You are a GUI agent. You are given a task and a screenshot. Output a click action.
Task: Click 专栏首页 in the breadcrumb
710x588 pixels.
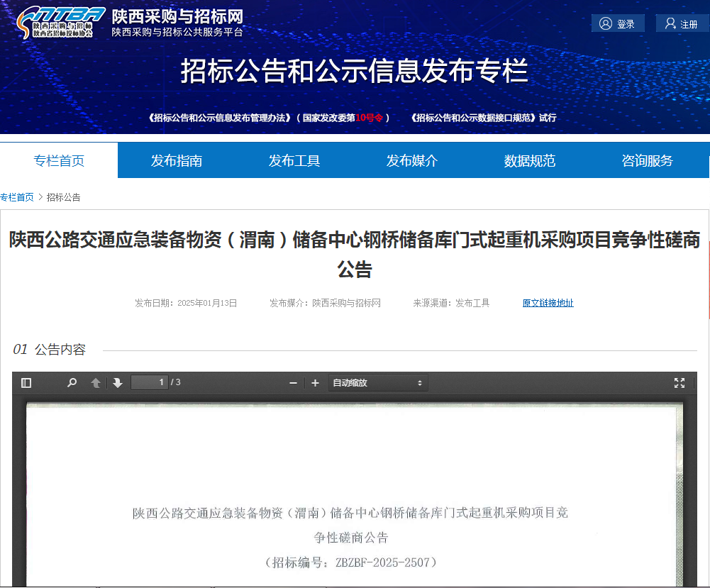point(17,197)
